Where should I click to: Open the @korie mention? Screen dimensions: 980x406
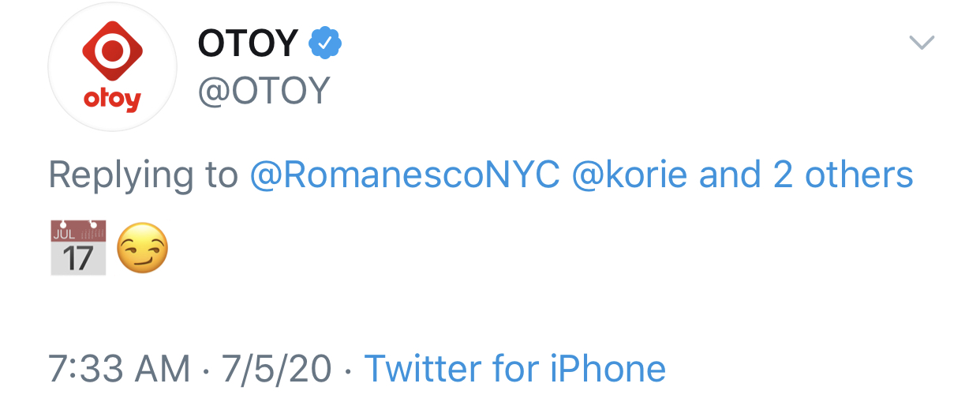(629, 175)
